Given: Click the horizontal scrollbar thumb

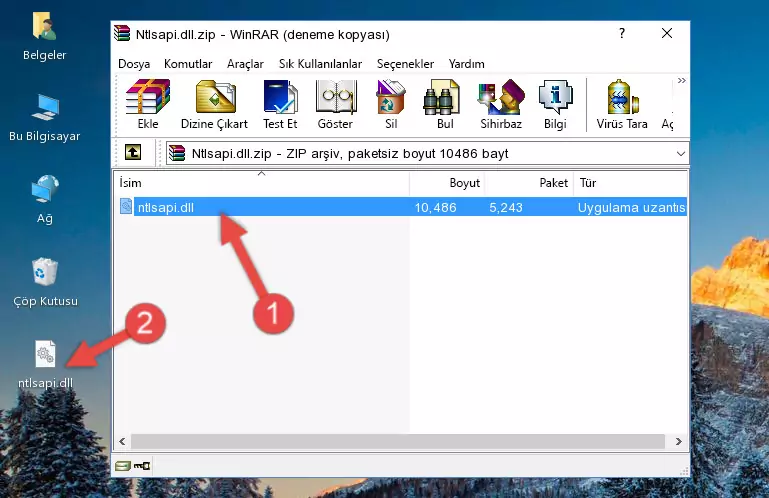Looking at the screenshot, I should pos(397,442).
